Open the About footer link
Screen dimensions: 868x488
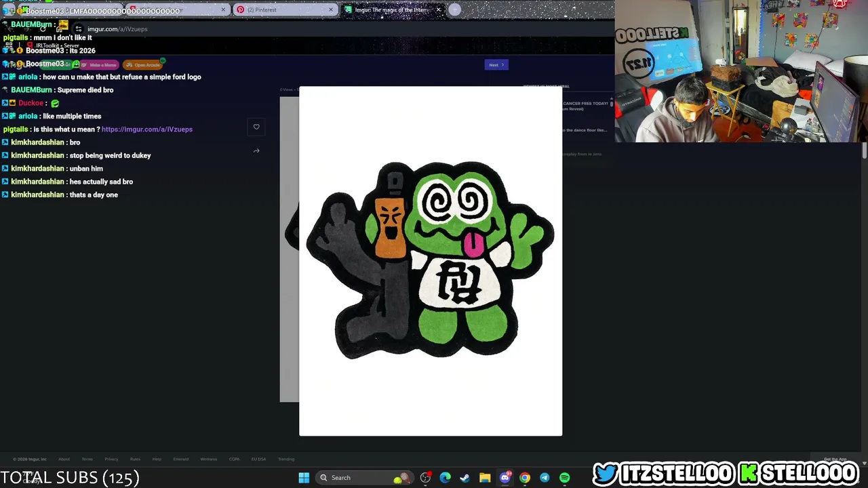(x=64, y=460)
